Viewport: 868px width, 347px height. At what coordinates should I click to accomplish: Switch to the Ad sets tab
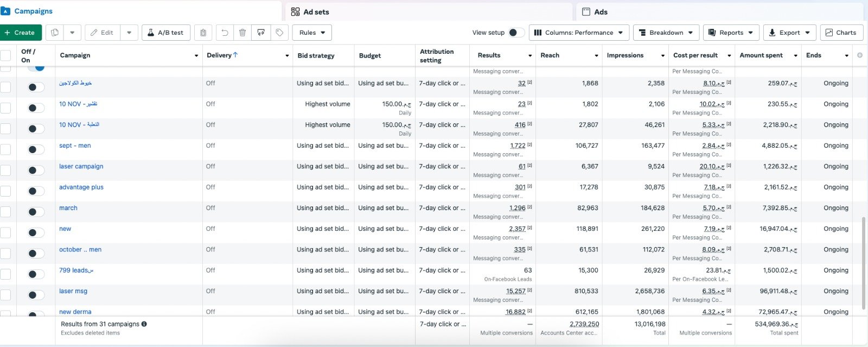316,12
